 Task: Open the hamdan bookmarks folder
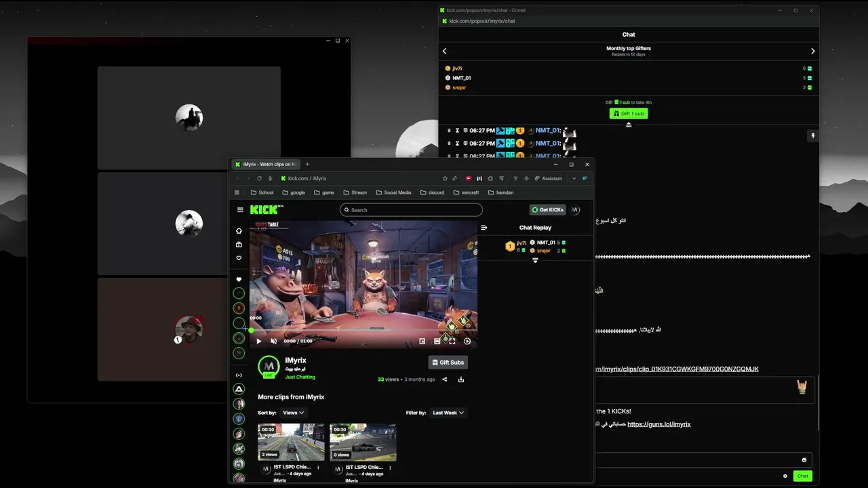500,192
